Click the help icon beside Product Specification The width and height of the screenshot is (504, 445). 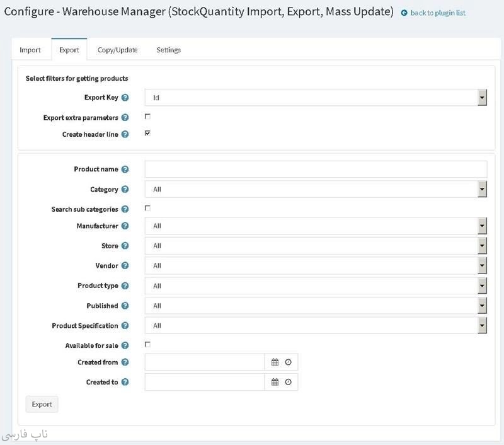[125, 326]
